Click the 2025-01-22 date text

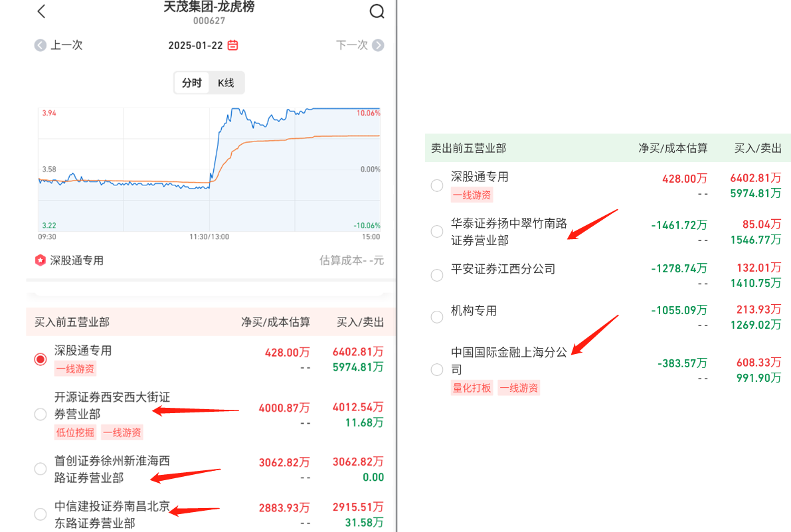[x=195, y=45]
